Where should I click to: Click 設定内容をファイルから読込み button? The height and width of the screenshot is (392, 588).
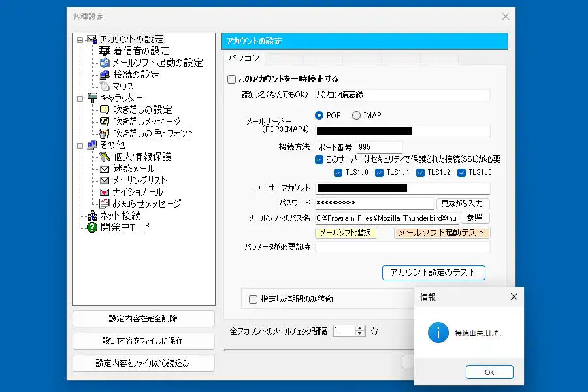pyautogui.click(x=143, y=363)
